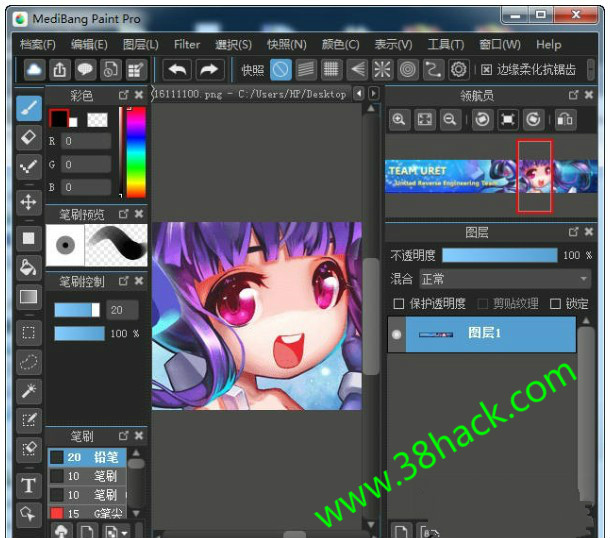
Task: Reset canvas rotation in navigator
Action: 508,119
